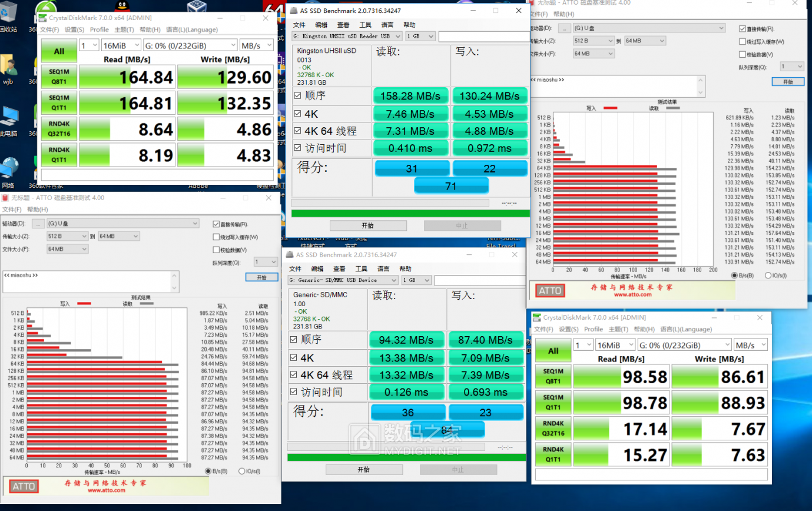The height and width of the screenshot is (511, 812).
Task: Click description box scrollbar in lower ATTO window
Action: click(x=174, y=281)
